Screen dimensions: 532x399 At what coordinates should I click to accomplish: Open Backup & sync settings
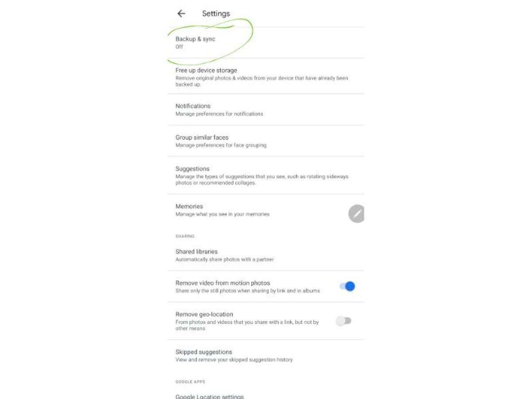pyautogui.click(x=266, y=43)
